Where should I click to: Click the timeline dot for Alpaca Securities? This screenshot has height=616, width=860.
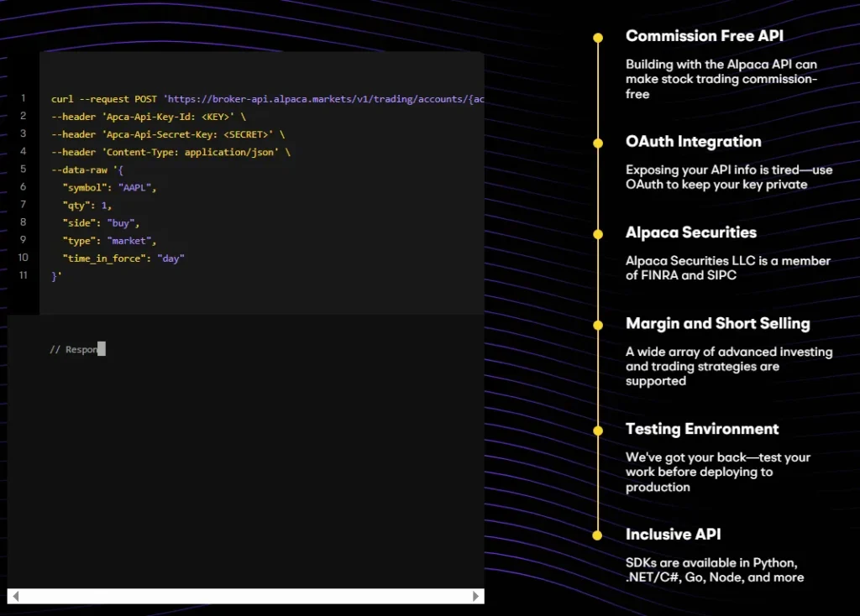(598, 234)
